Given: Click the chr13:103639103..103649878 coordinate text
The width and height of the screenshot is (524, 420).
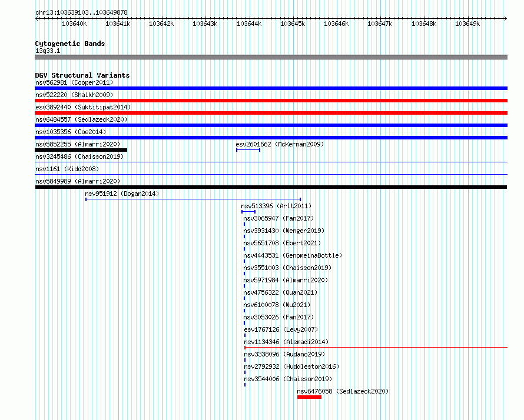Looking at the screenshot, I should click(x=81, y=12).
